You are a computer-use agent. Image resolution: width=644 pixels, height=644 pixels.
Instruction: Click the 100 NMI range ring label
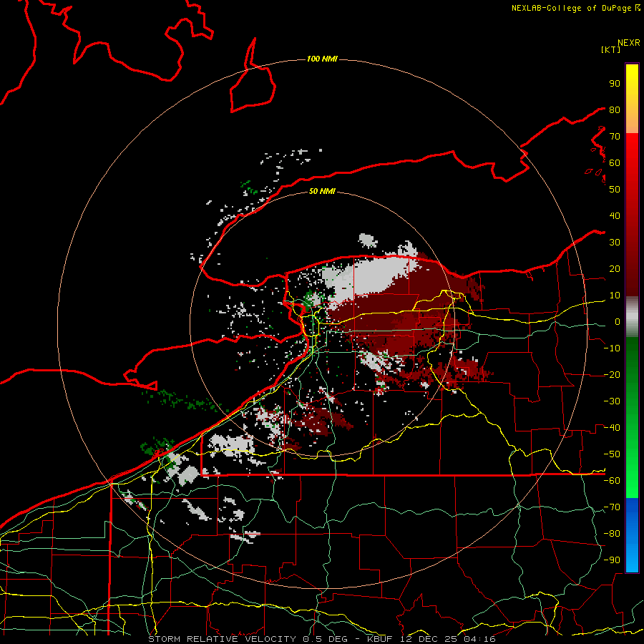[322, 59]
